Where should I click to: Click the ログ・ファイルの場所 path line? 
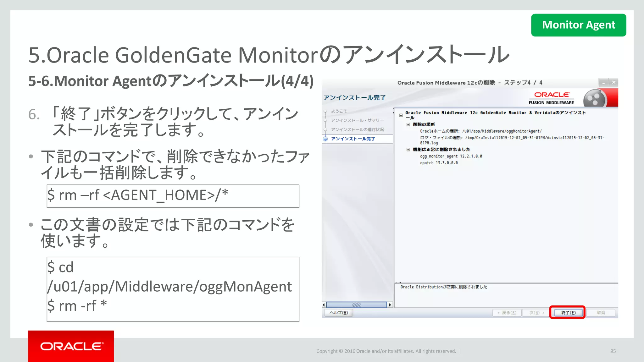point(512,140)
